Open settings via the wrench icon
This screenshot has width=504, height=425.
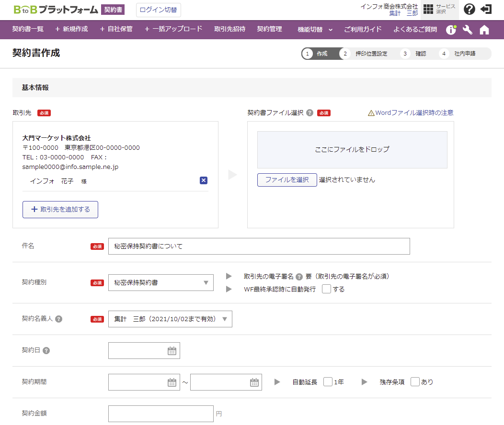point(468,30)
